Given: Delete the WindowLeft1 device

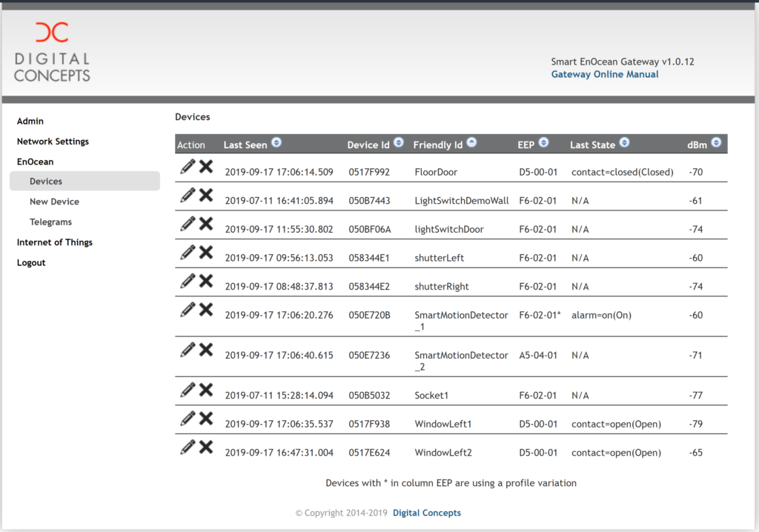Looking at the screenshot, I should [206, 418].
